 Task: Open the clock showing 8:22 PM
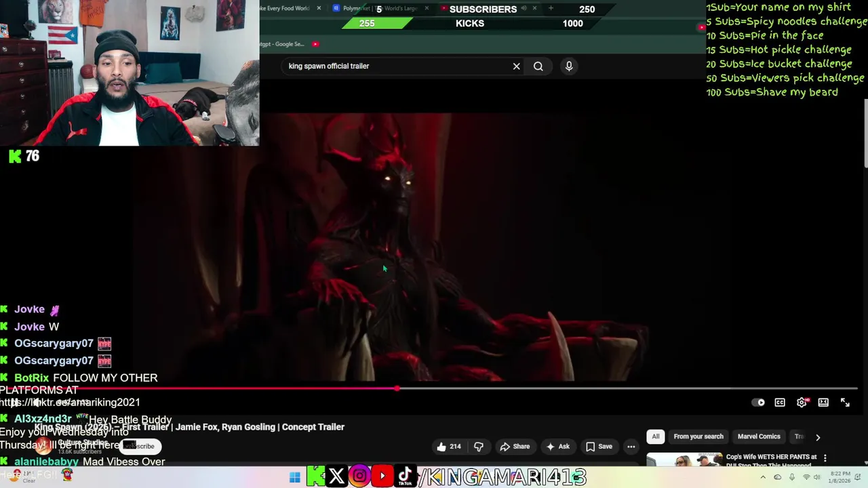click(x=841, y=477)
